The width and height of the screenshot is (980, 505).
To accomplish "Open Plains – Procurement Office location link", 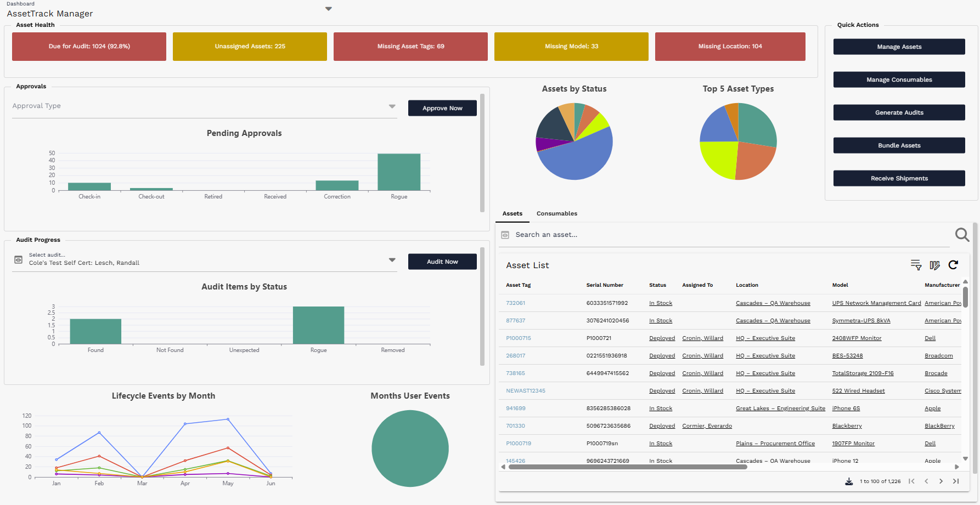I will [x=775, y=444].
